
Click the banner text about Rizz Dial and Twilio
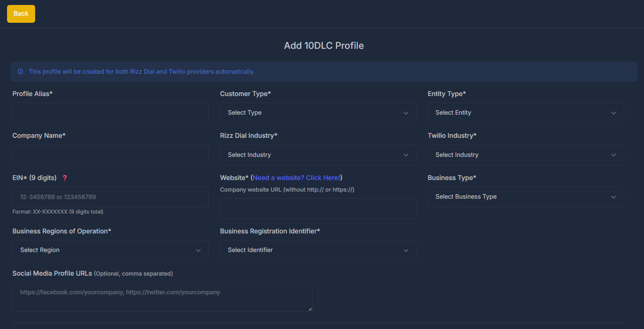[x=141, y=72]
